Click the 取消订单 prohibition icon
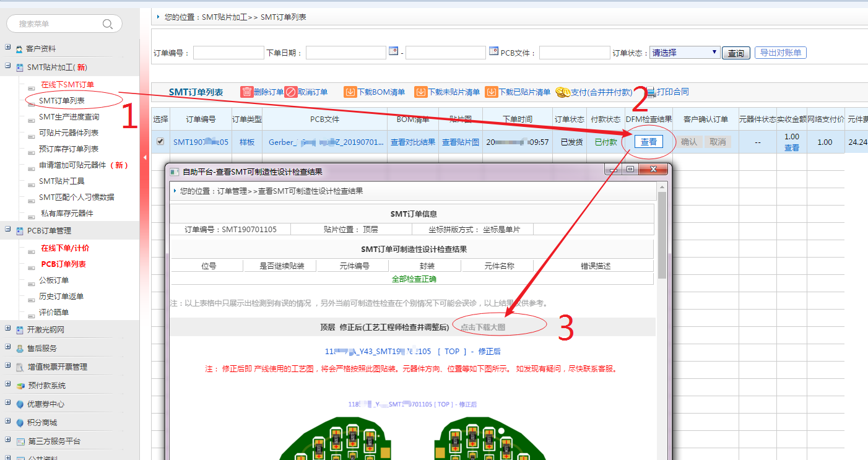Viewport: 868px width, 460px height. [291, 92]
